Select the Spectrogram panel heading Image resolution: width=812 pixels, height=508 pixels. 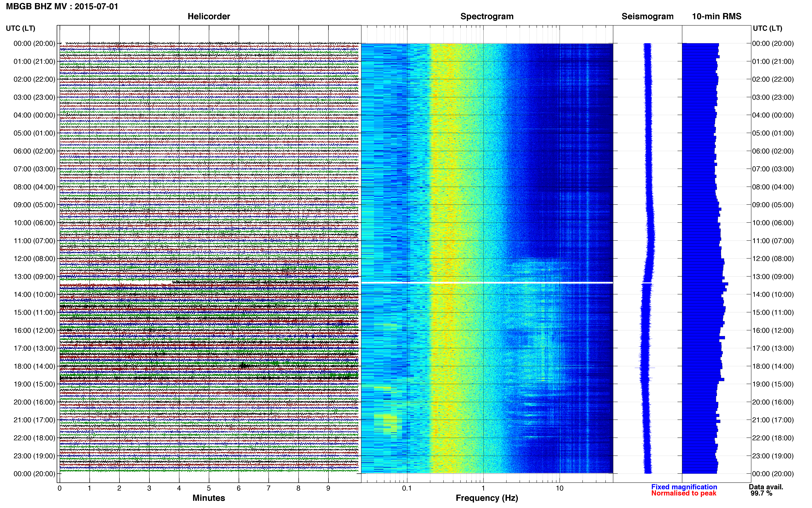(x=487, y=16)
